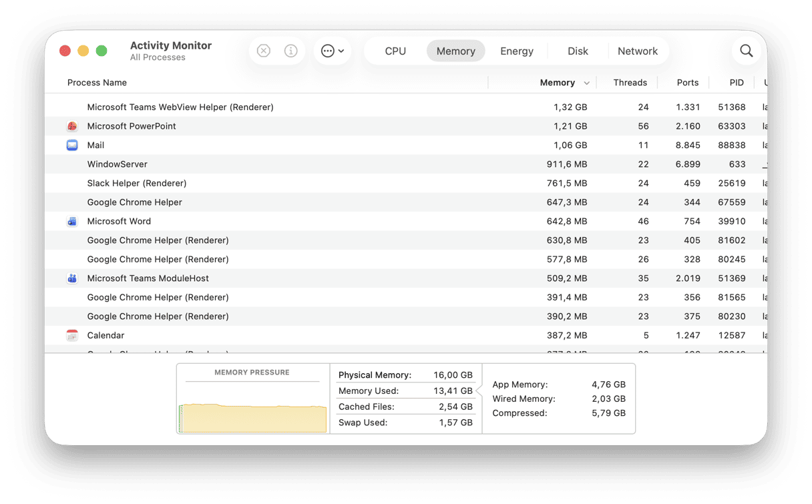Select the Mail process name
Viewport: 812px width, 504px height.
[x=95, y=145]
